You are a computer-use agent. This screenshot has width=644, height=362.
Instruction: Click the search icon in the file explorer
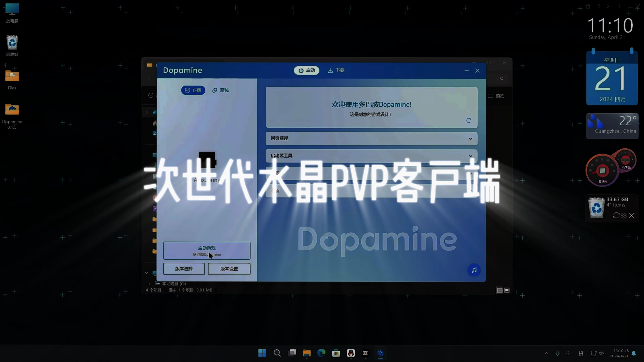[502, 78]
